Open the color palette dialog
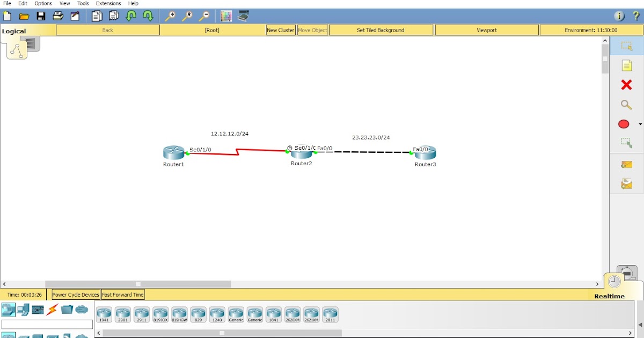Image resolution: width=644 pixels, height=338 pixels. (x=226, y=16)
